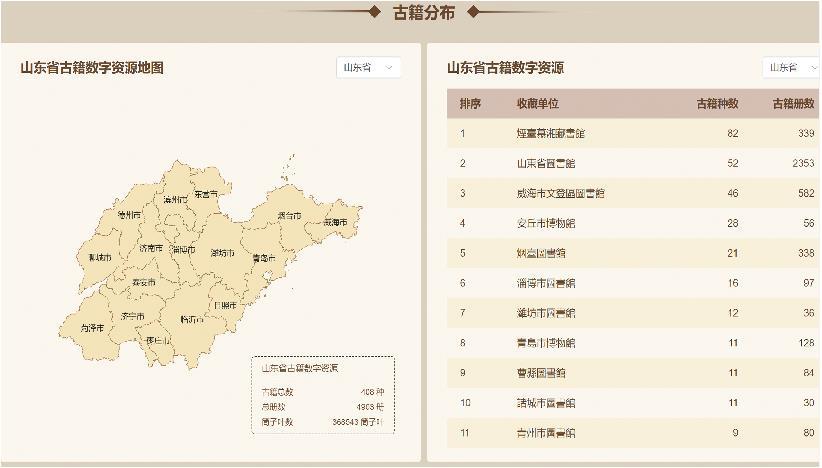Click the volume count 339 in row 1
822x468 pixels.
806,134
